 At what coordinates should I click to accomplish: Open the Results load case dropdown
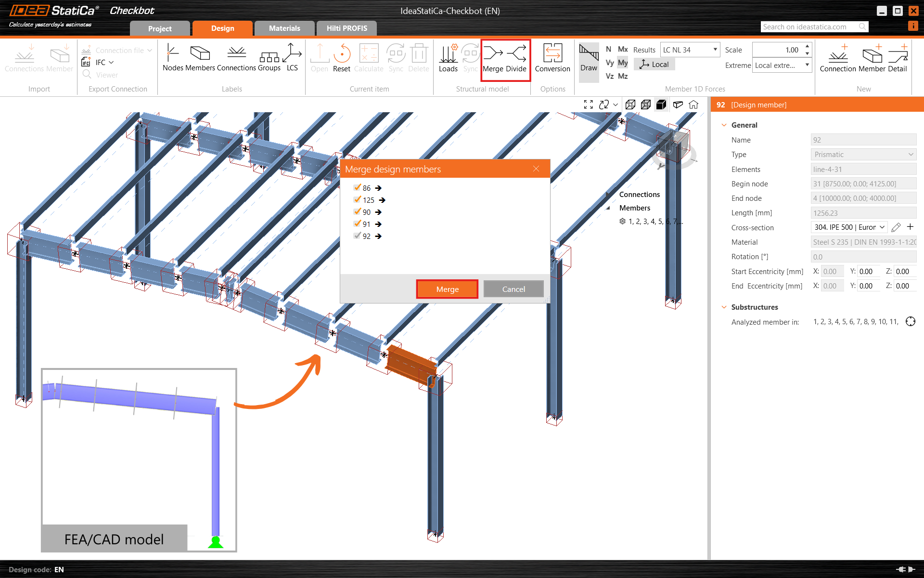690,50
